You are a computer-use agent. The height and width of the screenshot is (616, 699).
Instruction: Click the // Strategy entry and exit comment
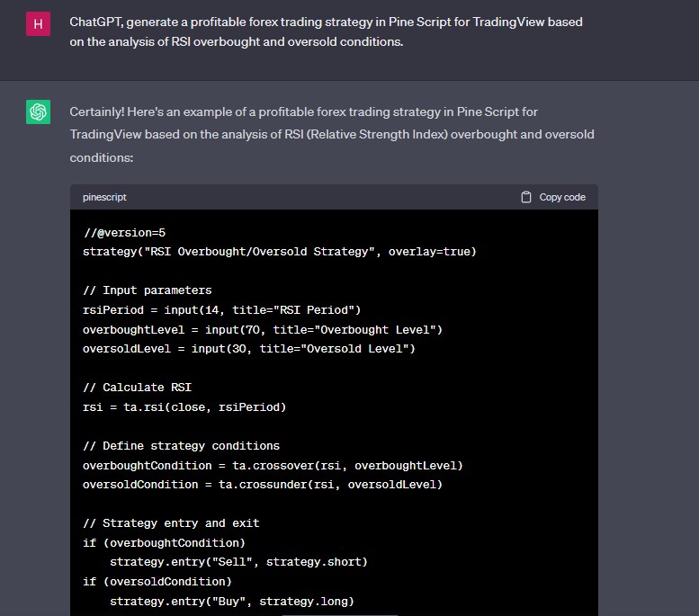click(x=171, y=523)
